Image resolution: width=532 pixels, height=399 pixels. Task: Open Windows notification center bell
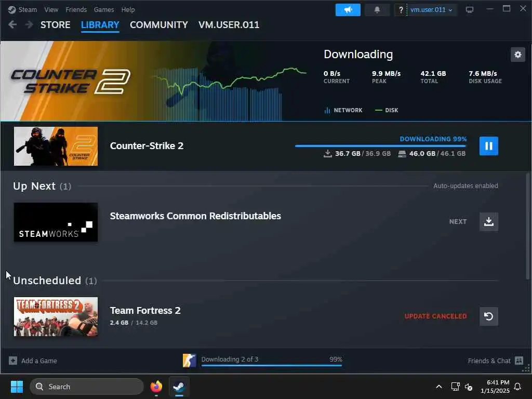pos(517,387)
